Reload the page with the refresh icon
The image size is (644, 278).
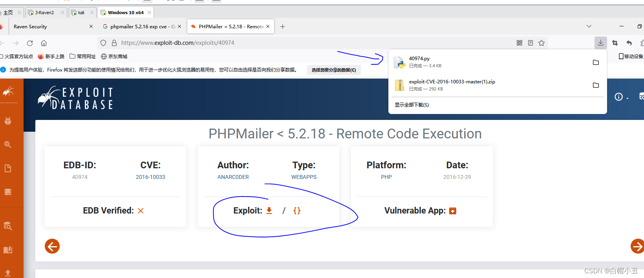[x=30, y=43]
